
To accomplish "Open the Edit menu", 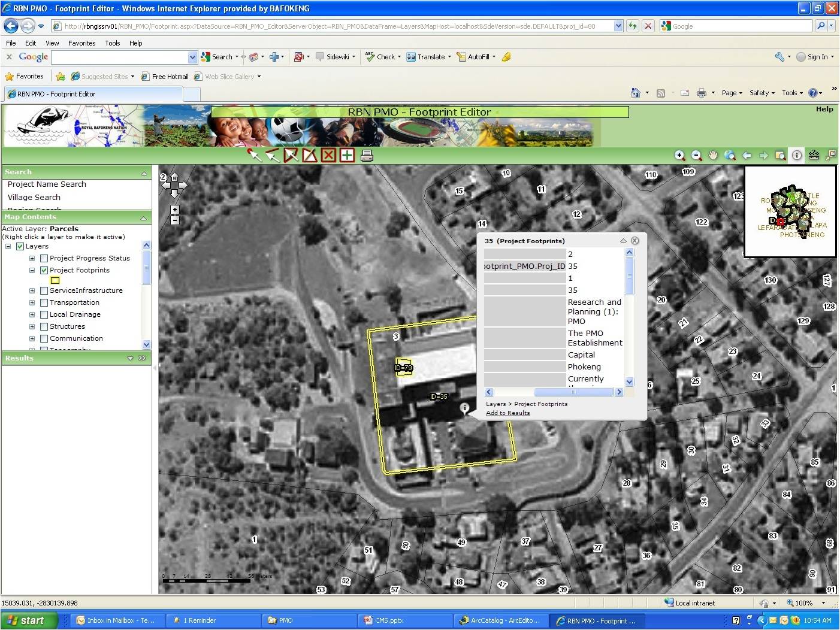I will 31,43.
